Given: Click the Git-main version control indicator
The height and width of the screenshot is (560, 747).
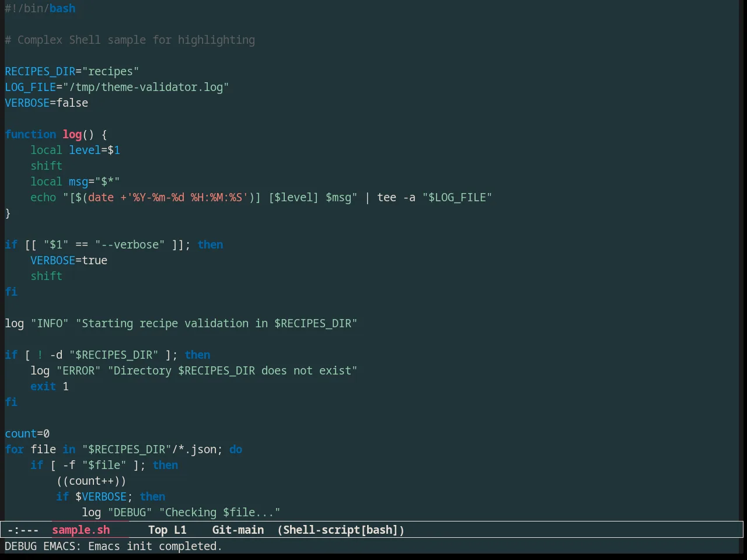Looking at the screenshot, I should (238, 530).
